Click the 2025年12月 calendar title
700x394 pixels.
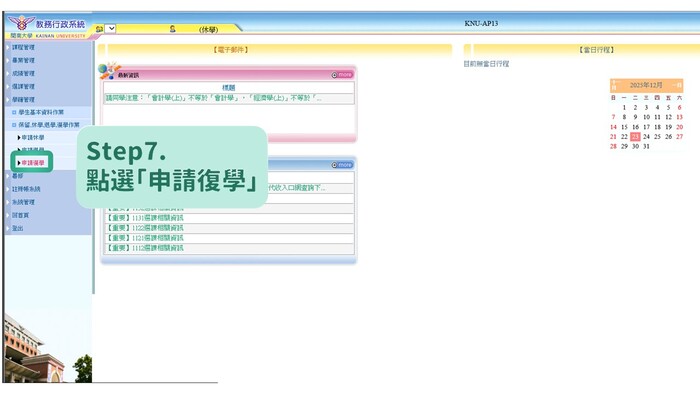646,85
